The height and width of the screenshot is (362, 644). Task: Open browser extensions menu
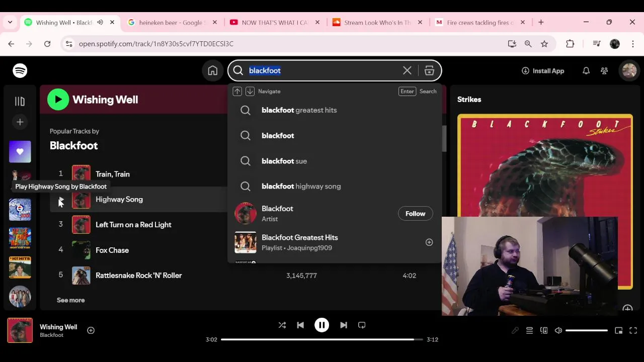click(x=570, y=44)
